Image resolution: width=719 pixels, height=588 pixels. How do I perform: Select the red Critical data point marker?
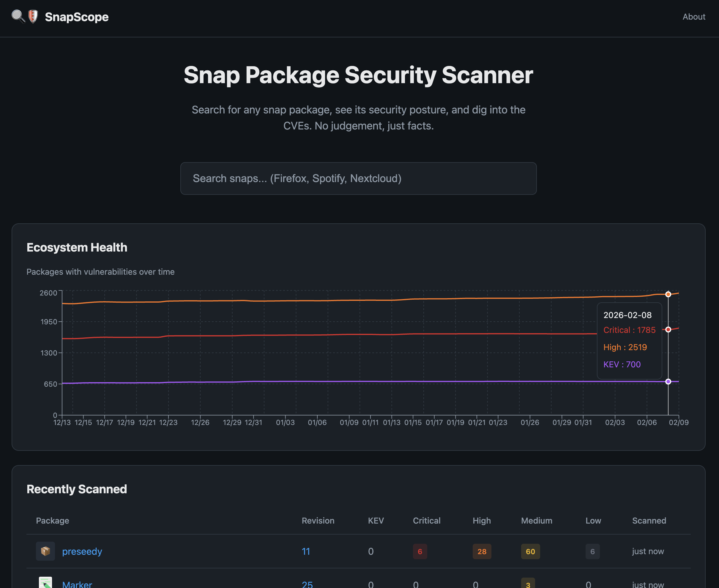click(668, 330)
